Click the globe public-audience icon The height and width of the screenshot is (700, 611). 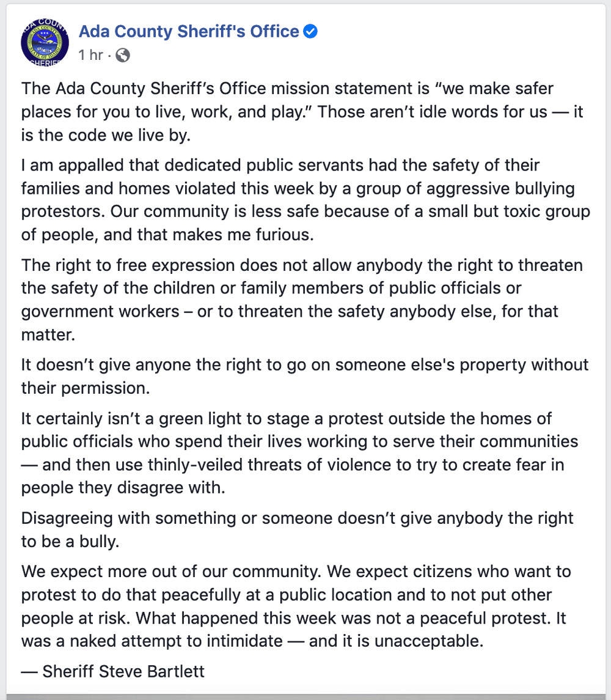122,55
